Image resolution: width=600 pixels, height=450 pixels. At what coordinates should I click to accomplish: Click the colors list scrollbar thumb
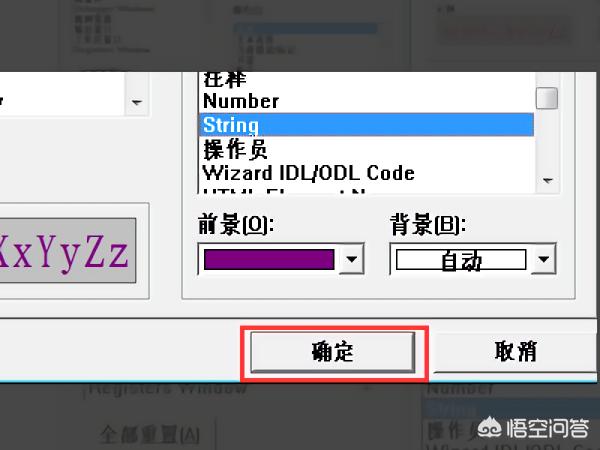point(546,98)
